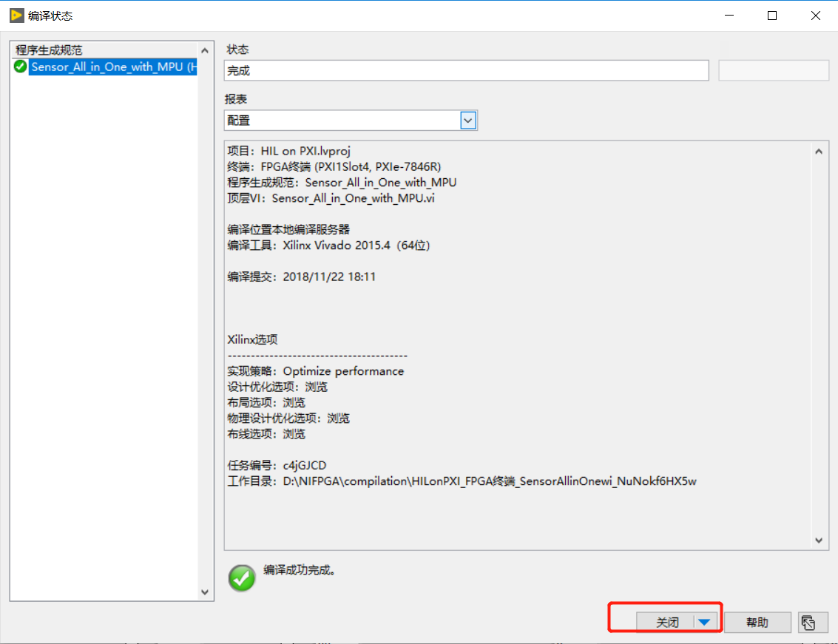The image size is (838, 644).
Task: Click the 程序生成规范 list header
Action: (105, 50)
